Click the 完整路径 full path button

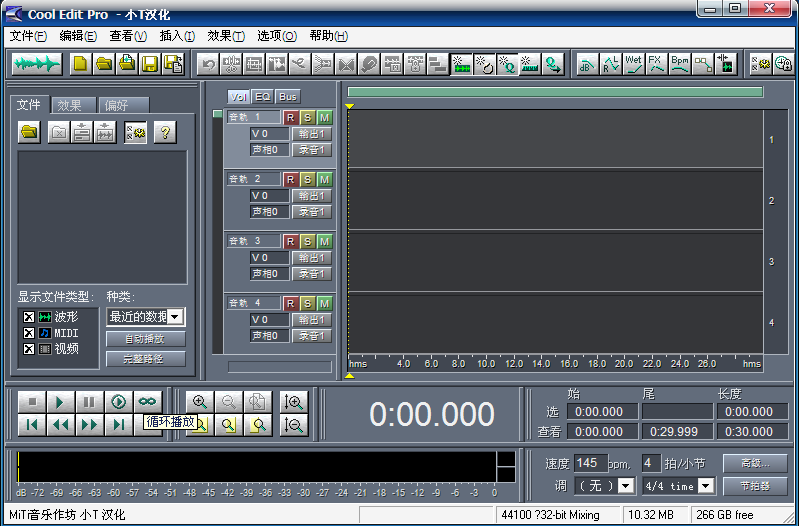click(x=146, y=359)
